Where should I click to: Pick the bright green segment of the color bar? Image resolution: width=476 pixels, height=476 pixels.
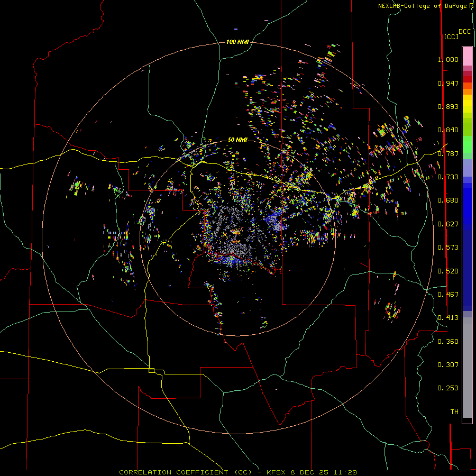pos(467,144)
